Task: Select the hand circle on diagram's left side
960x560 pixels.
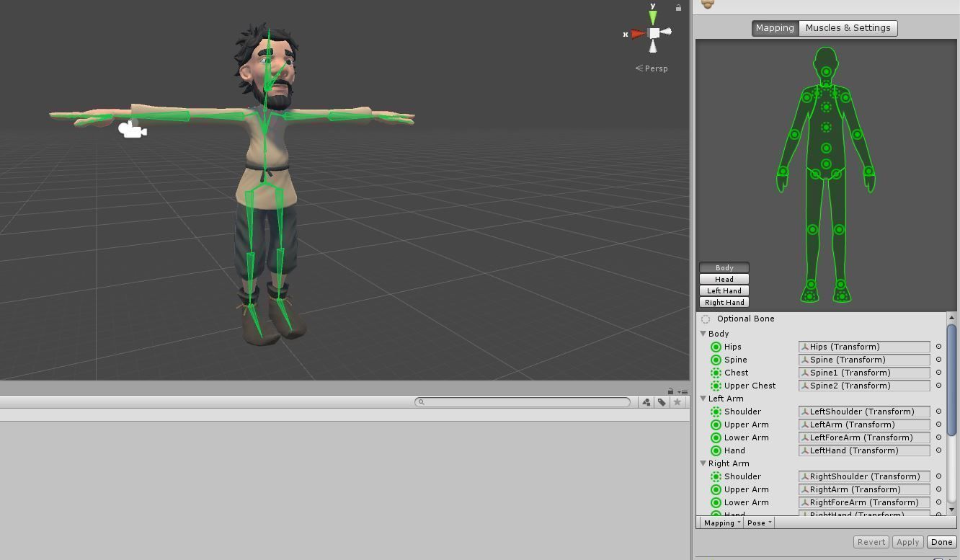Action: (783, 172)
